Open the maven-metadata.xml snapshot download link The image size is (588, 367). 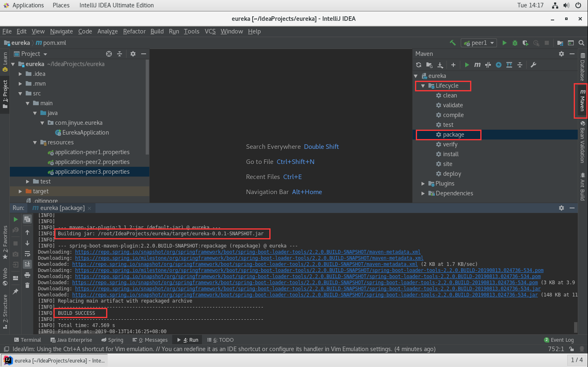coord(247,252)
